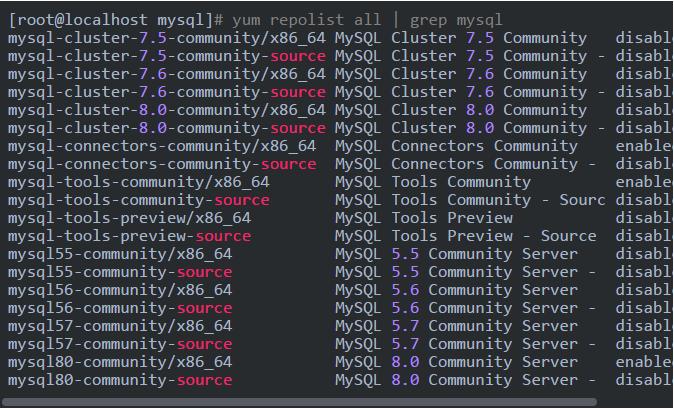Click enabled status of mysql-connectors-community/x86_64

click(x=644, y=147)
